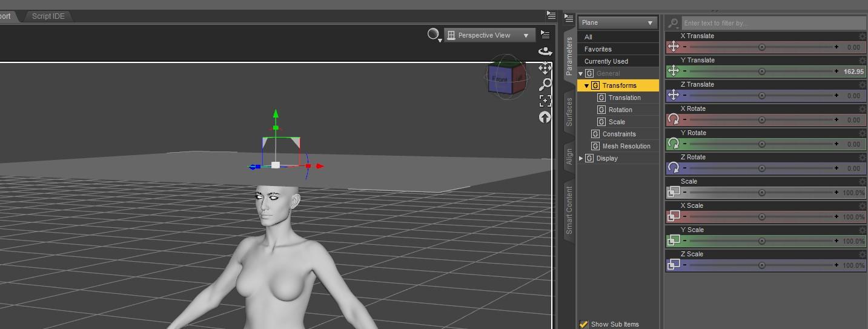
Task: Click the general Scale icon
Action: (673, 192)
